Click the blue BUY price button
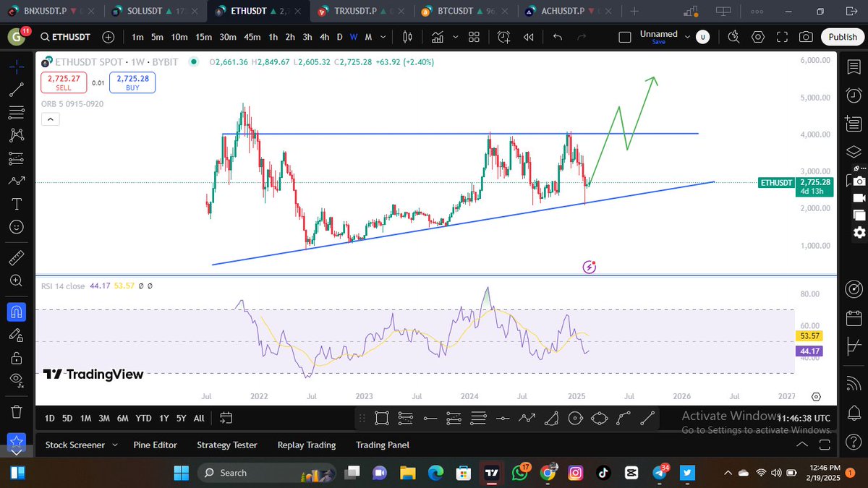 132,82
